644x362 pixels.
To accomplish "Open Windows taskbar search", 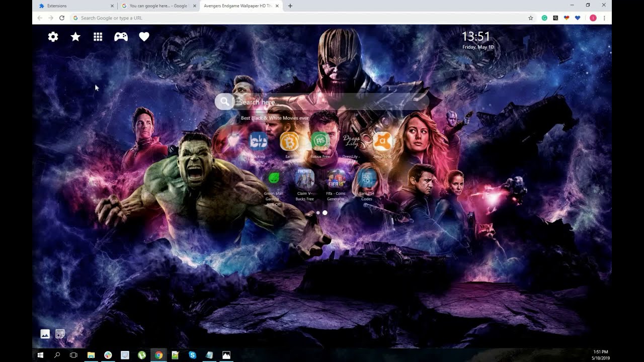I will click(57, 355).
